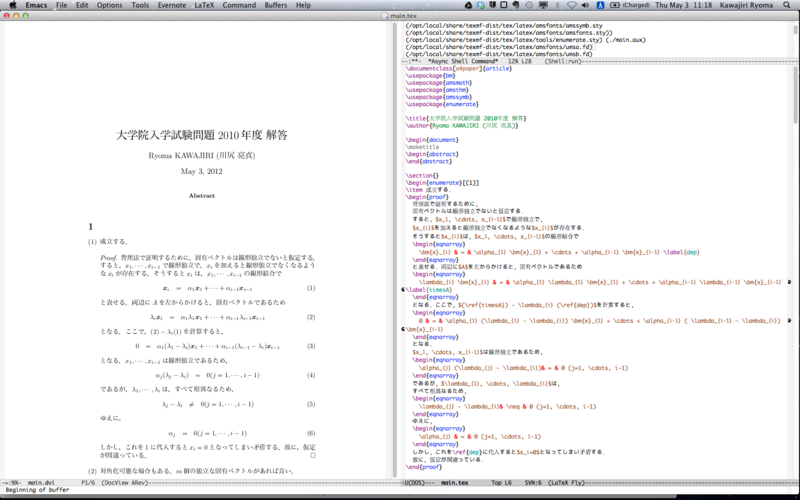800x500 pixels.
Task: Open the Apple menu
Action: click(13, 5)
